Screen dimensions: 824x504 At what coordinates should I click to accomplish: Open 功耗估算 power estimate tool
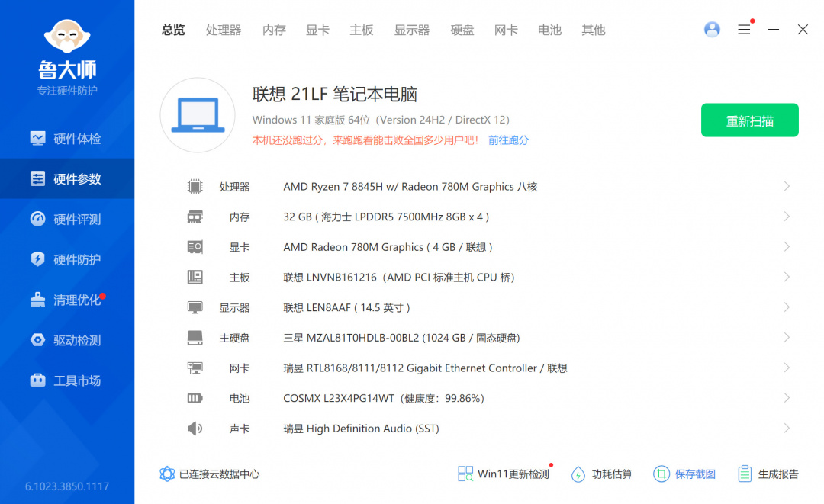[x=578, y=474]
